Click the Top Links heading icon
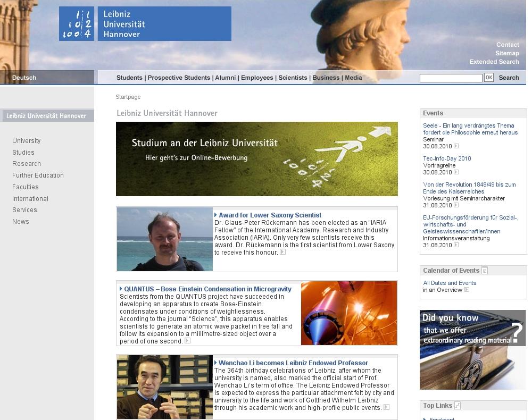This screenshot has height=420, width=532. coord(458,405)
